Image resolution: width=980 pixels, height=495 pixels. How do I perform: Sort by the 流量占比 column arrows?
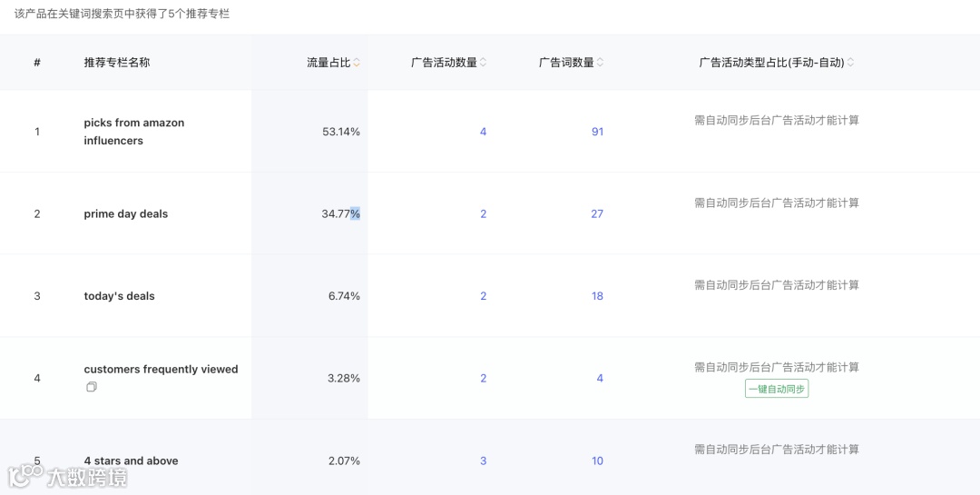pyautogui.click(x=357, y=63)
